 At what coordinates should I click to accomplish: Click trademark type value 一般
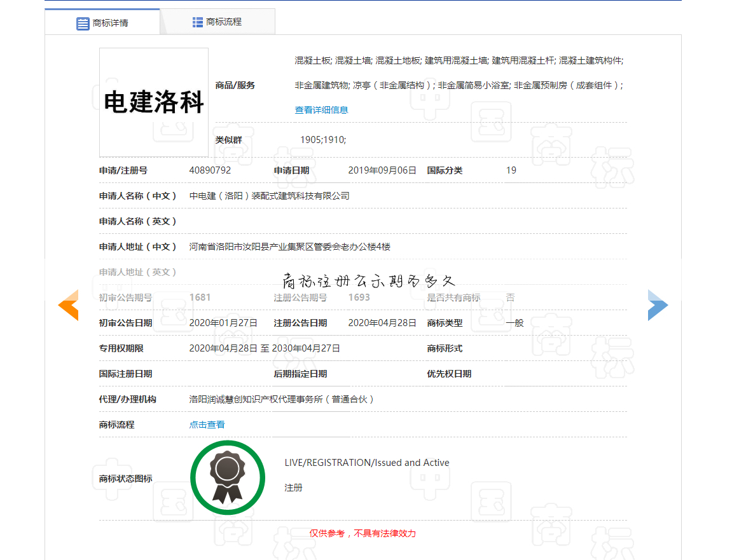pos(515,323)
